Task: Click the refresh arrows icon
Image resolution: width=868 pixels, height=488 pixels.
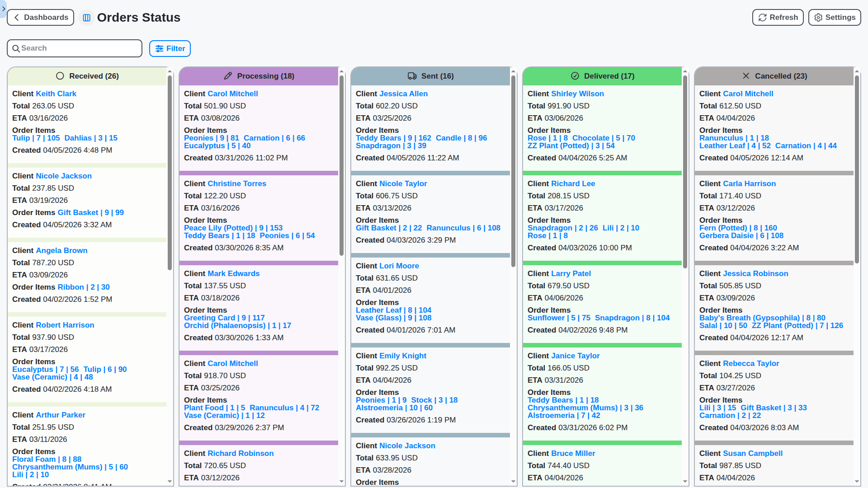Action: tap(761, 17)
